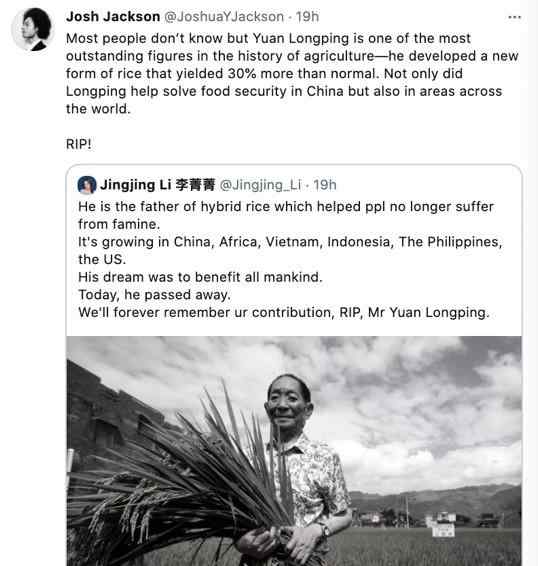Viewport: 538px width, 566px height.
Task: Click 'Today, he passed away.' line in quote
Action: [x=154, y=295]
